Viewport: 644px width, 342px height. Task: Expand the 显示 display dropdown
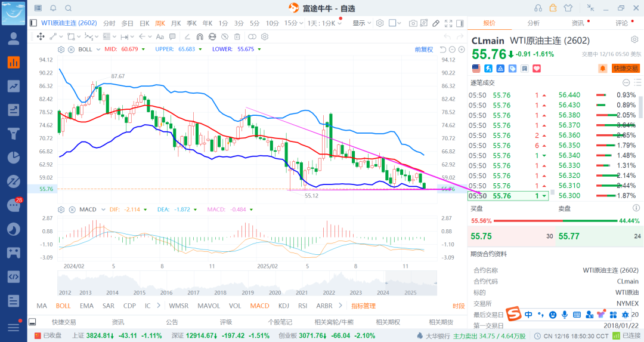(361, 23)
